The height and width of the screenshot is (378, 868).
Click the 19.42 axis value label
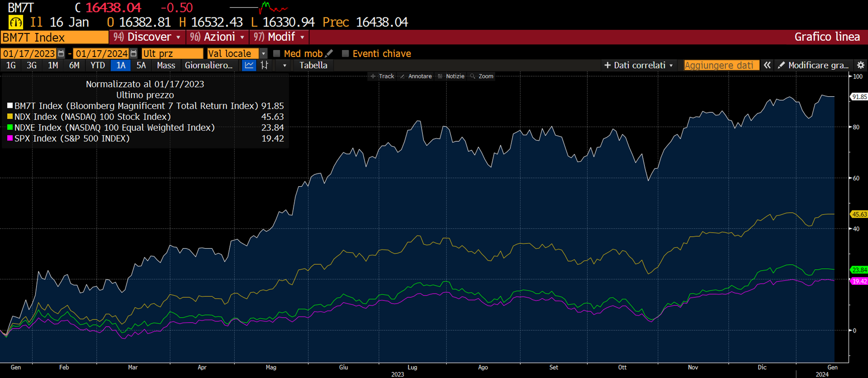coord(859,281)
